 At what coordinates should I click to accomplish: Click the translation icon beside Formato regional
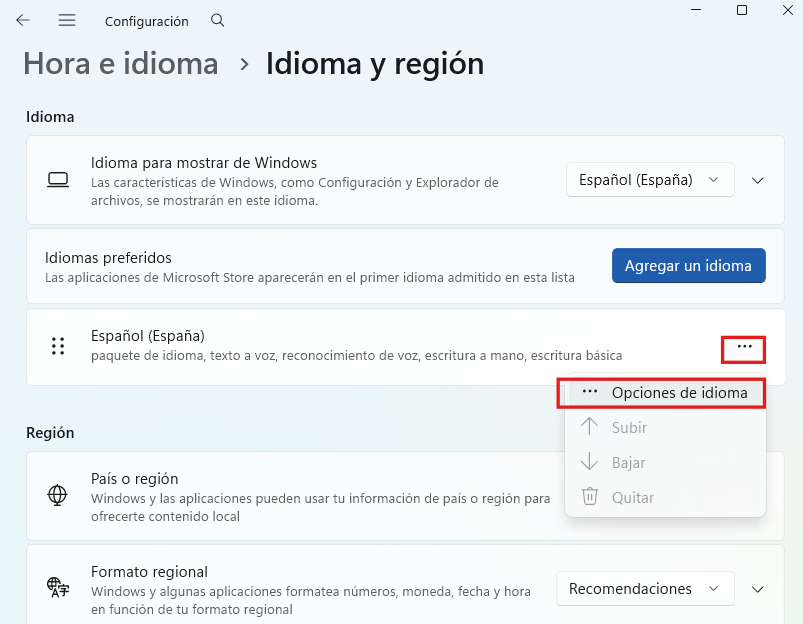pos(58,589)
